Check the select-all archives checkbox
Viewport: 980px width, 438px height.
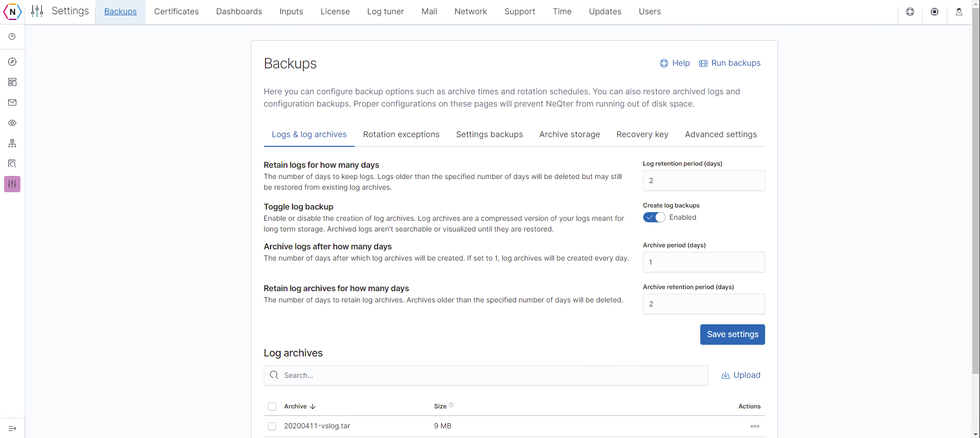272,406
